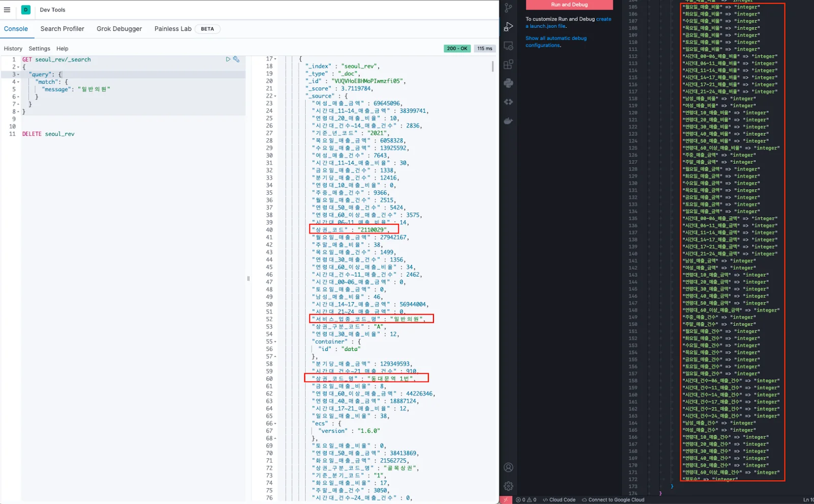
Task: Open Kibana hamburger navigation menu
Action: pos(7,10)
